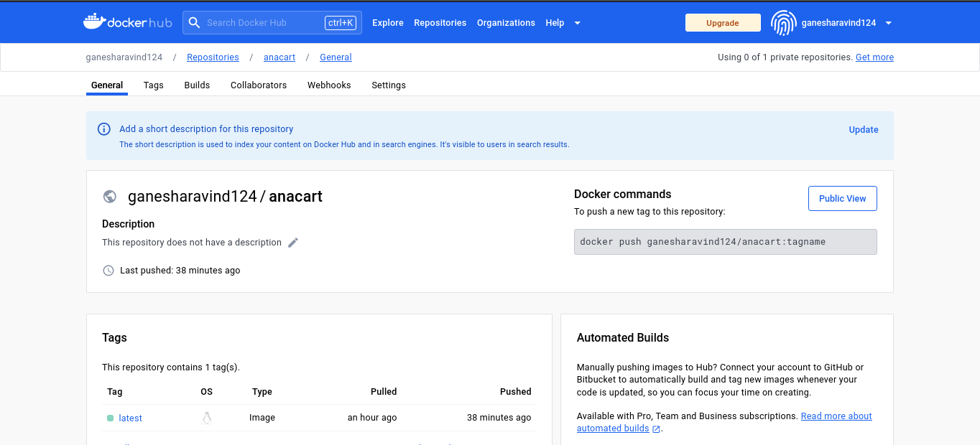Click ganesharavind124 breadcrumb text
The width and height of the screenshot is (980, 445).
(x=124, y=57)
